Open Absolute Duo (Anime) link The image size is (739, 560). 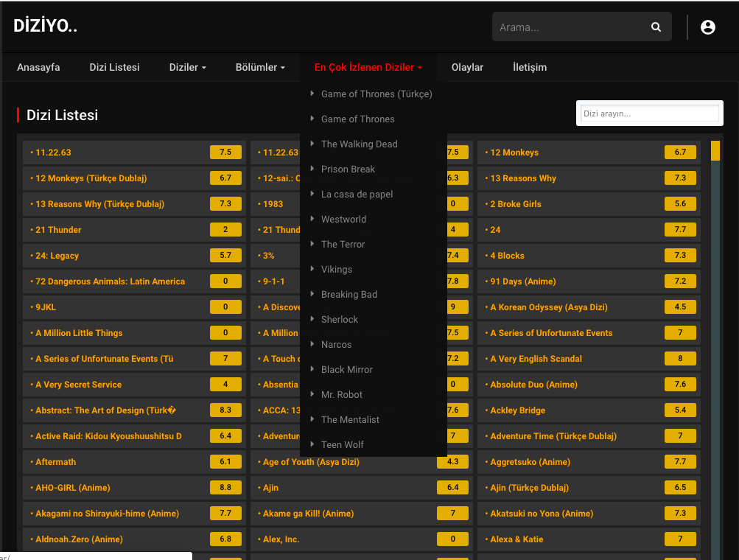(533, 384)
